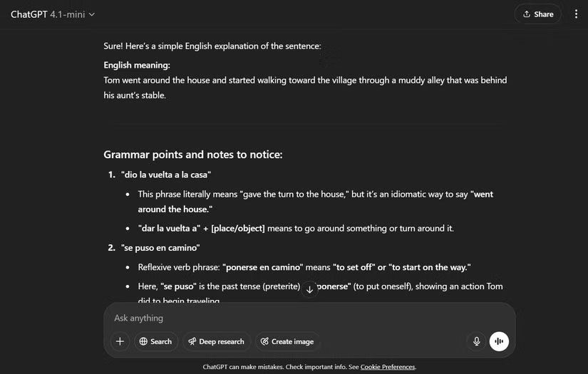This screenshot has height=374, width=588.
Task: Activate the Deep research tool
Action: pos(216,342)
